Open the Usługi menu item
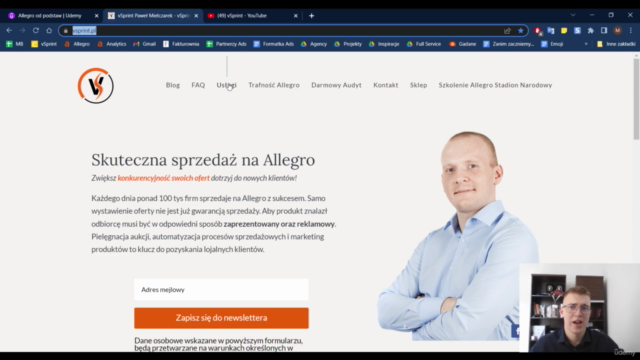 pos(227,85)
